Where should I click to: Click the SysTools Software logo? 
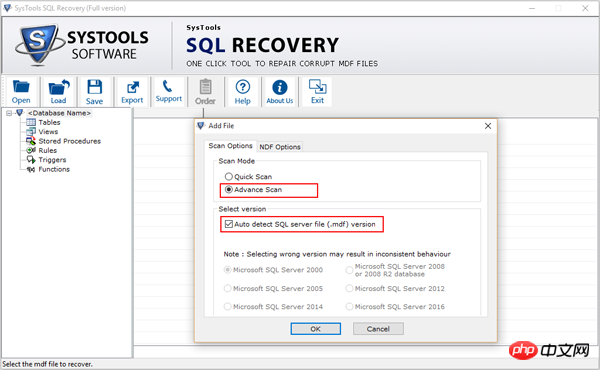click(82, 44)
